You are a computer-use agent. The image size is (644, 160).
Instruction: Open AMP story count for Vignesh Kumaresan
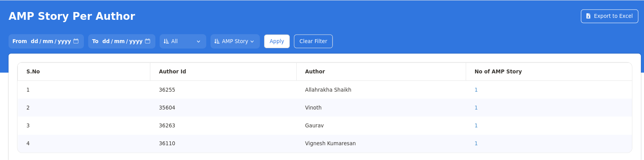476,143
